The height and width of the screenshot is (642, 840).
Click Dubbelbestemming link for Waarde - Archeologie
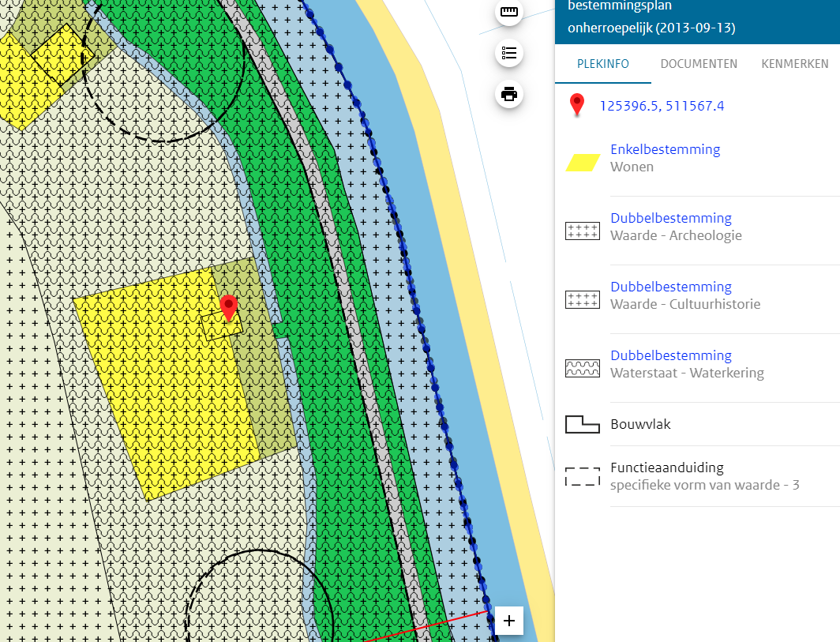point(670,218)
